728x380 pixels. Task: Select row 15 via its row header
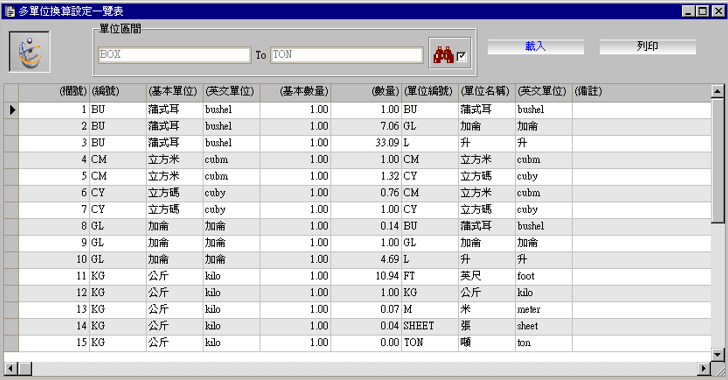click(x=11, y=343)
